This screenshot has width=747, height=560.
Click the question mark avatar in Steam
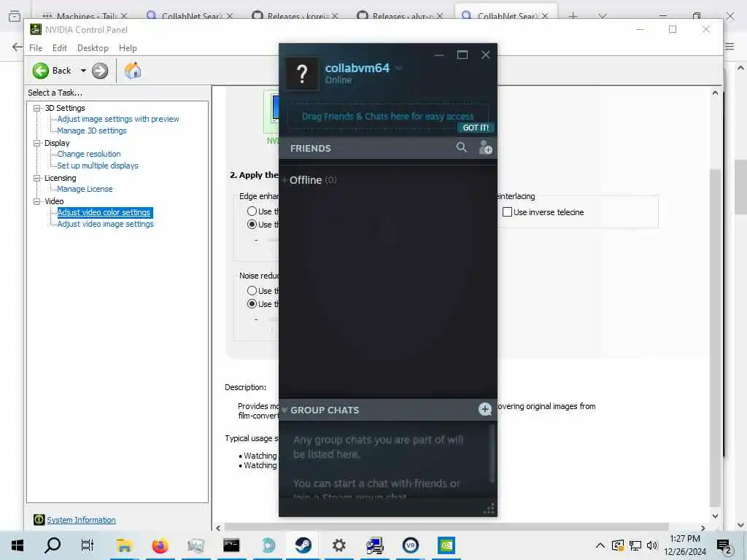click(x=302, y=74)
